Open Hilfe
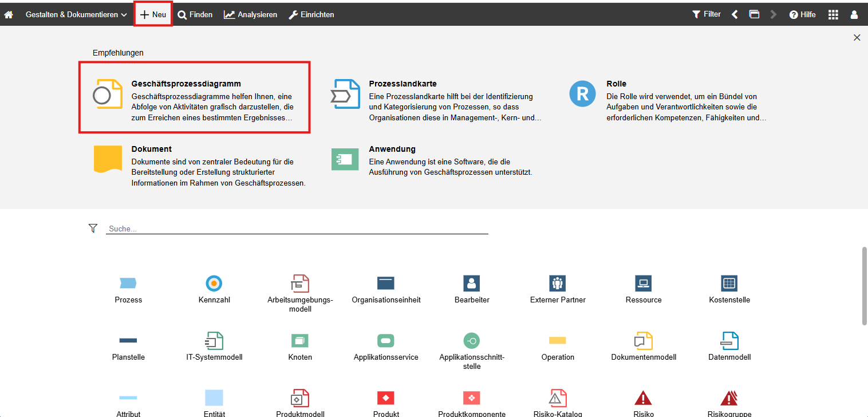868x417 pixels. (802, 14)
